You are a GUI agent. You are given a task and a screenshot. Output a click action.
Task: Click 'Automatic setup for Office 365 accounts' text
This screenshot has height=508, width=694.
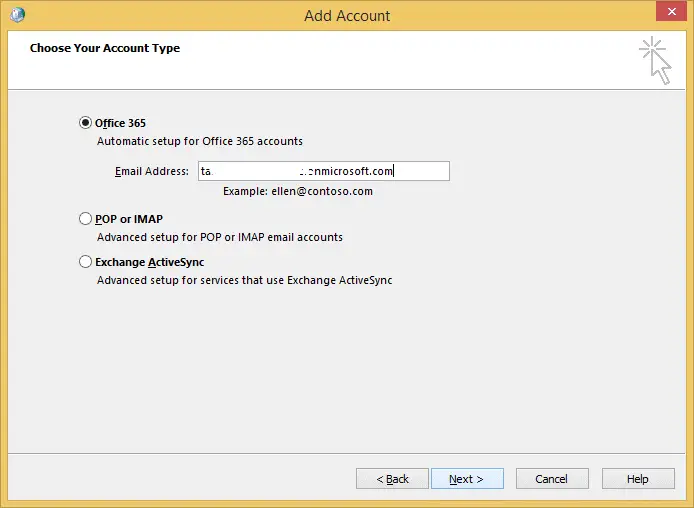[200, 141]
